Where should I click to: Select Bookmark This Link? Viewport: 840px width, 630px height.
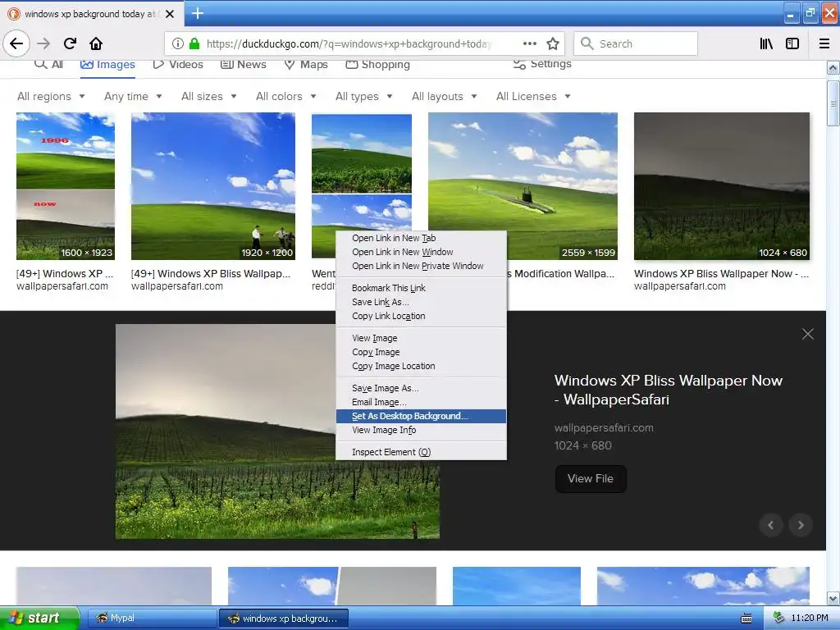(421, 288)
